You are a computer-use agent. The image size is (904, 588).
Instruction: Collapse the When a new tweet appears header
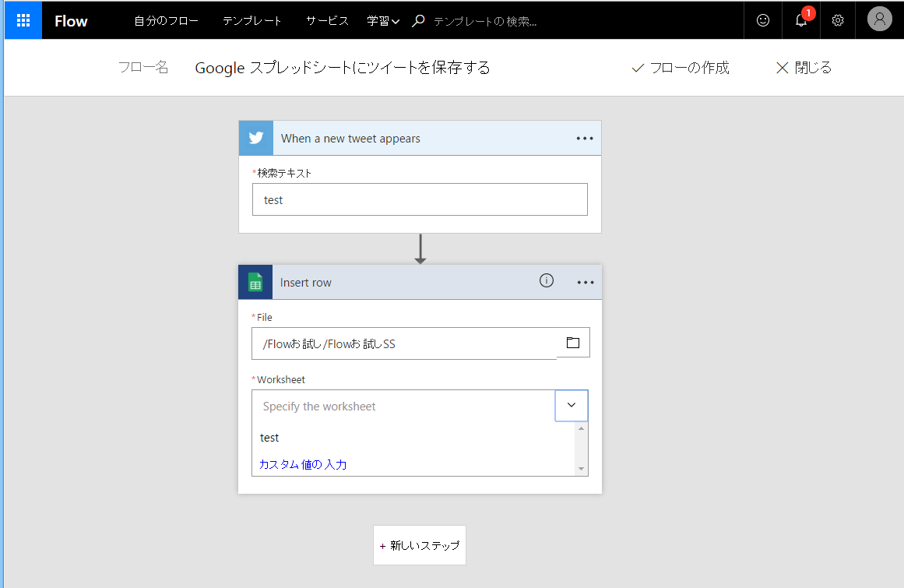click(x=421, y=139)
